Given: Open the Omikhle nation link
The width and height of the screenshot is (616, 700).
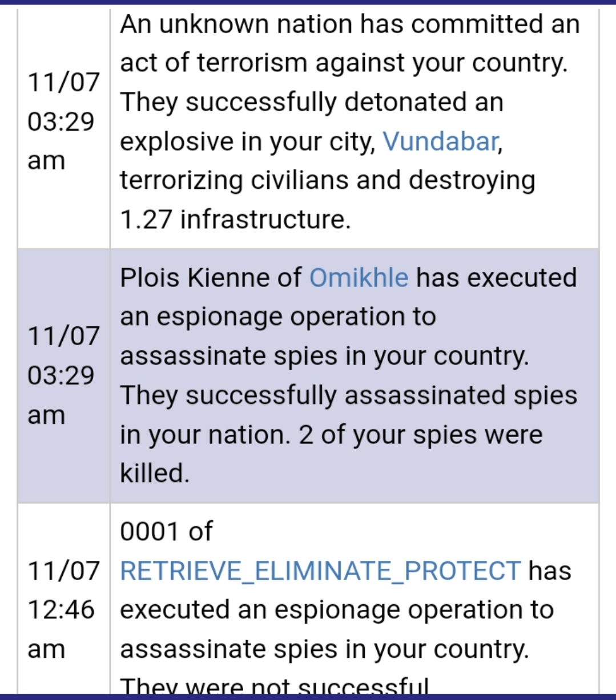Looking at the screenshot, I should tap(359, 278).
